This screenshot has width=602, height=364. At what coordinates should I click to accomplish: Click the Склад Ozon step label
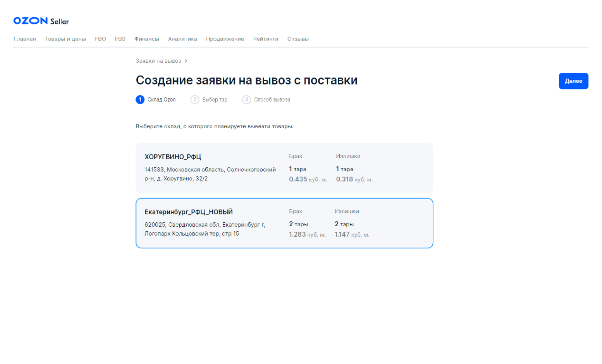161,99
